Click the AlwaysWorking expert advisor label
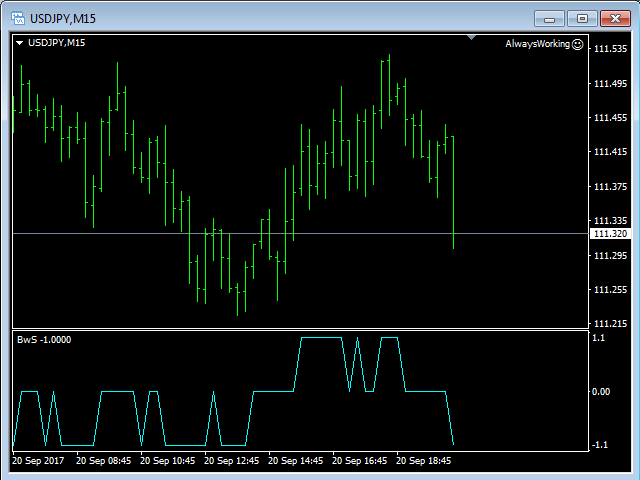The image size is (640, 480). click(537, 44)
